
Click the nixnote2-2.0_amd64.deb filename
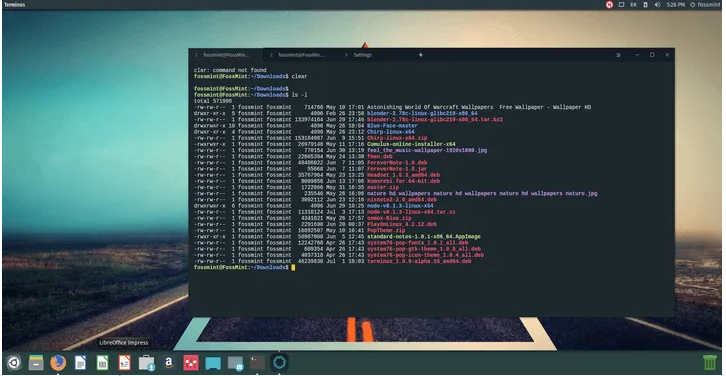(x=402, y=200)
